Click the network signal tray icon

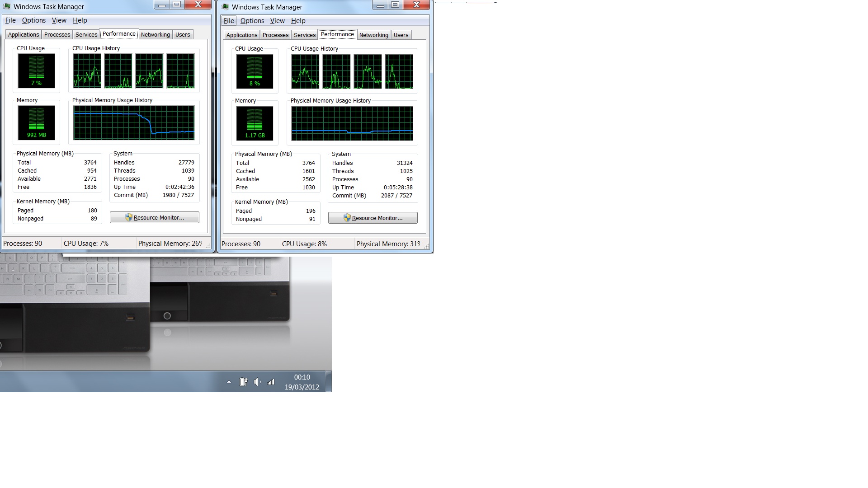tap(270, 382)
